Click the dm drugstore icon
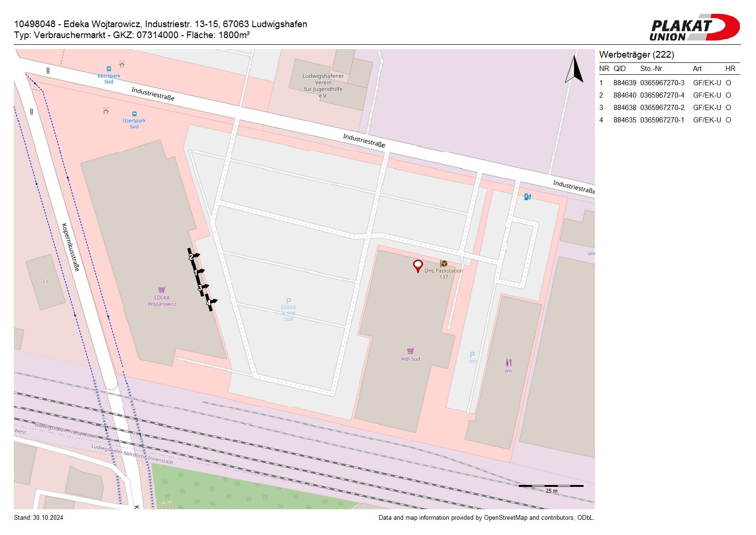The height and width of the screenshot is (535, 756). [x=508, y=363]
